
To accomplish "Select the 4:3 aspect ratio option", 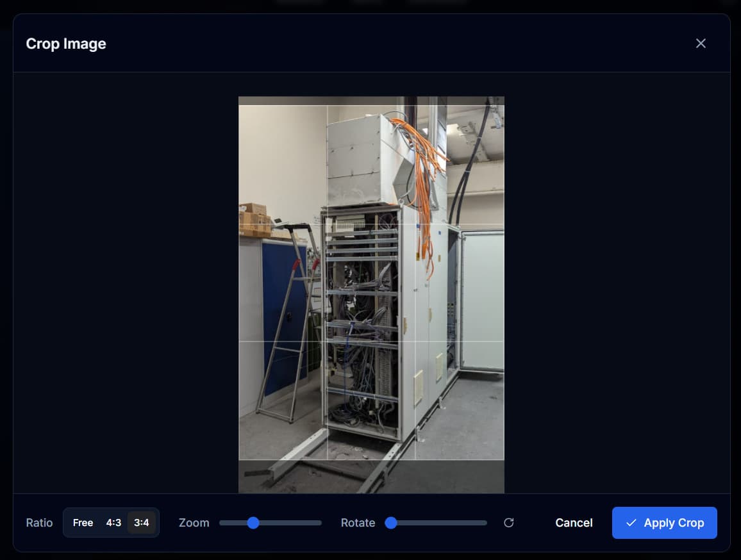I will tap(113, 523).
